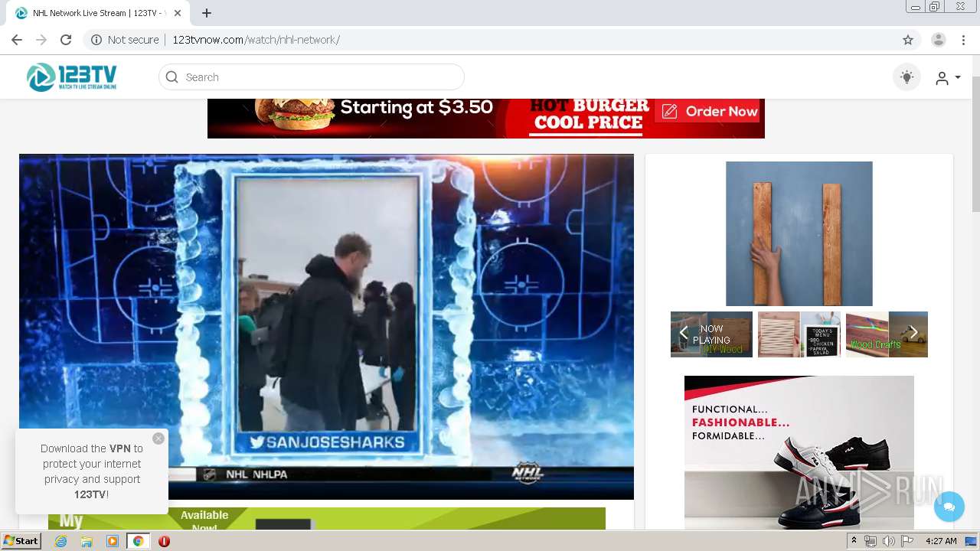Open the user account dropdown
This screenshot has height=551, width=980.
tap(948, 77)
